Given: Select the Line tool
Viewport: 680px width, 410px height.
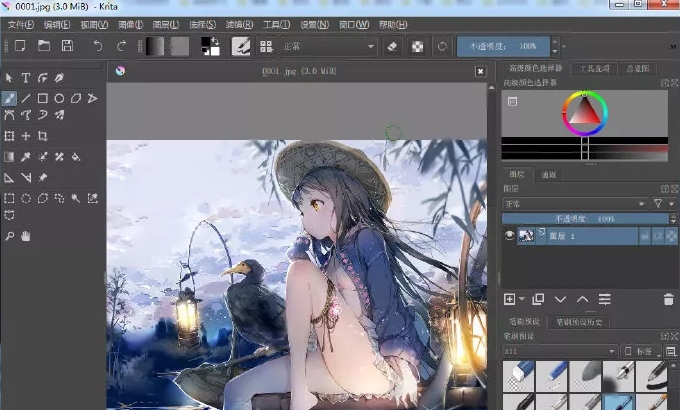Looking at the screenshot, I should (26, 98).
